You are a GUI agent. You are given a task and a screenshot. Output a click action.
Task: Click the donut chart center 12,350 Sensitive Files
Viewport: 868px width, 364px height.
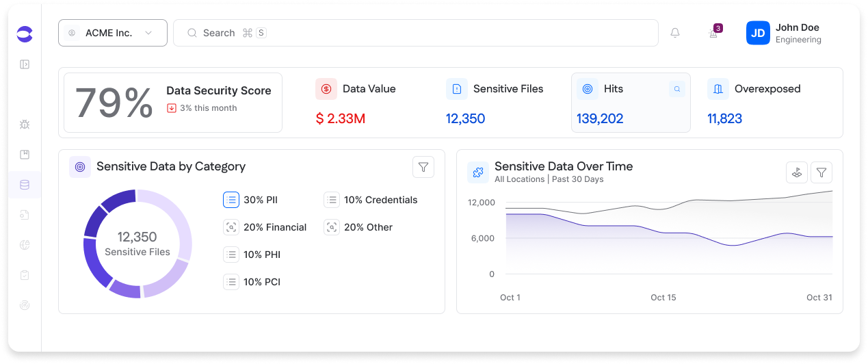point(137,244)
